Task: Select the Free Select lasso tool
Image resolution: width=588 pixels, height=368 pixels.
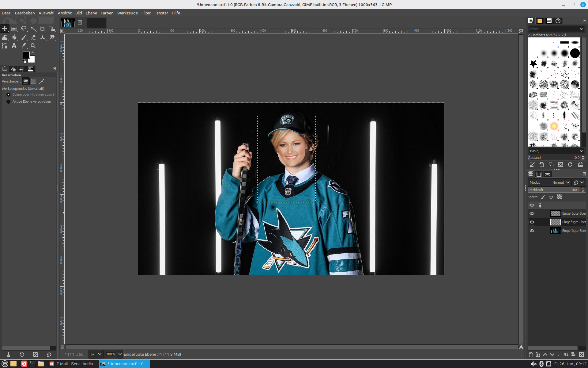Action: pos(24,29)
